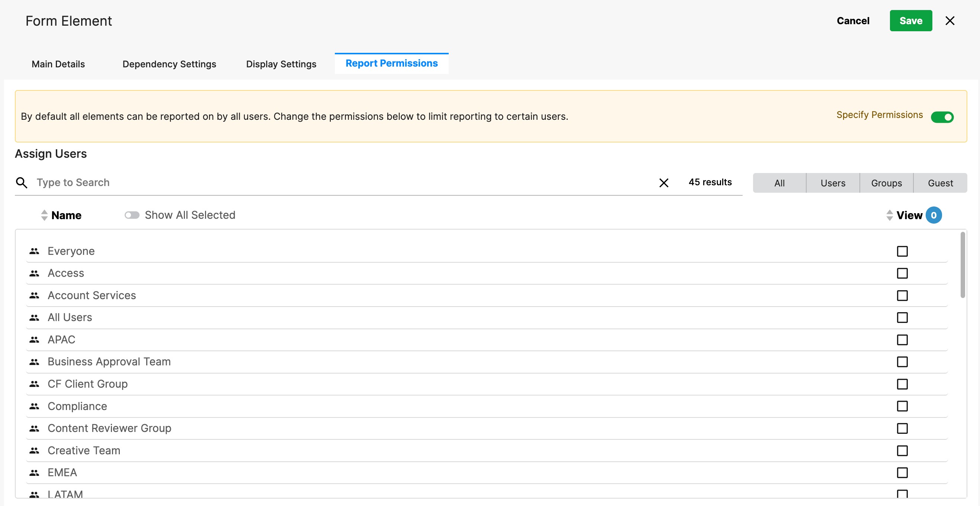
Task: Click the Everyone group icon
Action: click(x=34, y=251)
